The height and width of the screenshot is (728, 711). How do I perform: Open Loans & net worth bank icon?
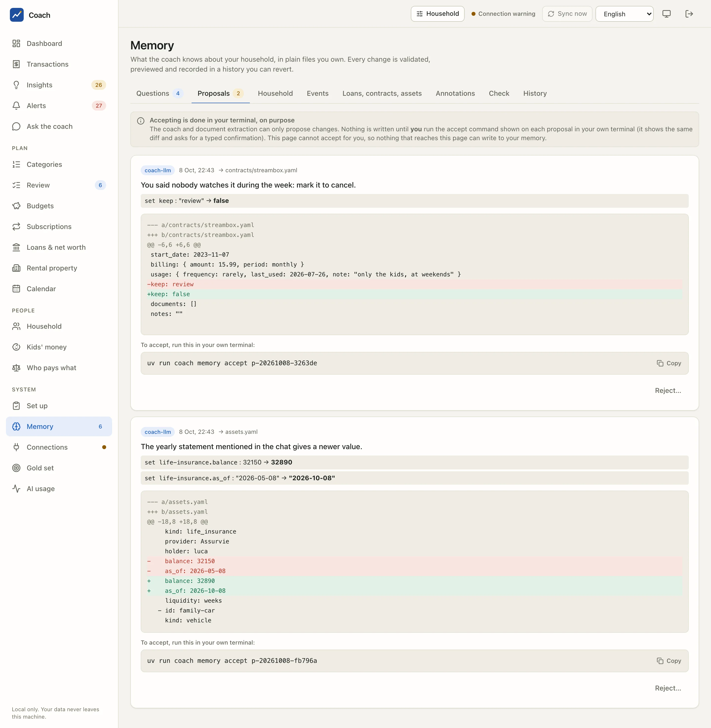16,247
